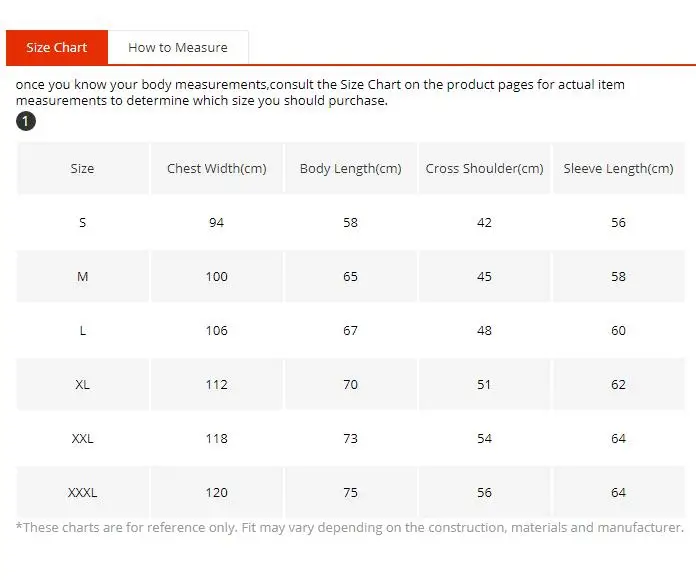696x580 pixels.
Task: Select the XL size row label
Action: pyautogui.click(x=83, y=384)
